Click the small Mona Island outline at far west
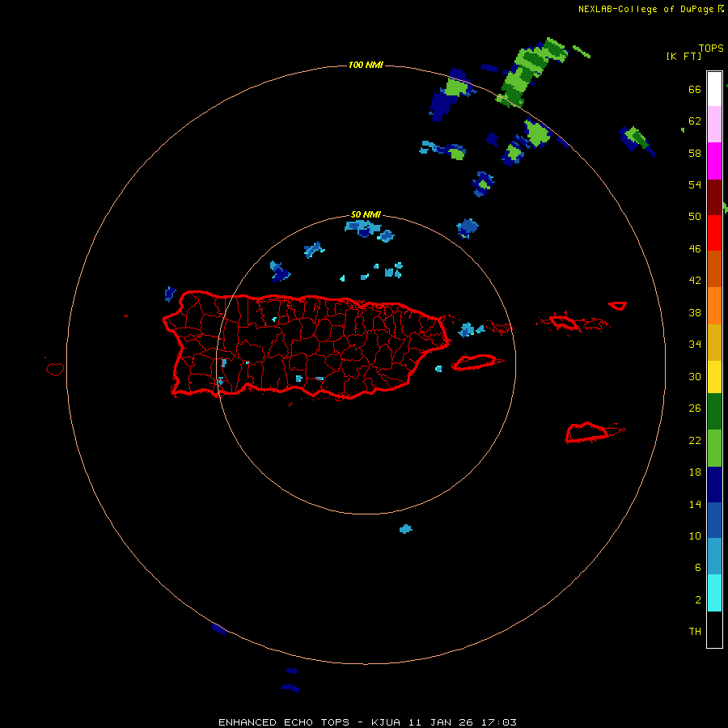Image resolution: width=728 pixels, height=728 pixels. click(x=55, y=369)
